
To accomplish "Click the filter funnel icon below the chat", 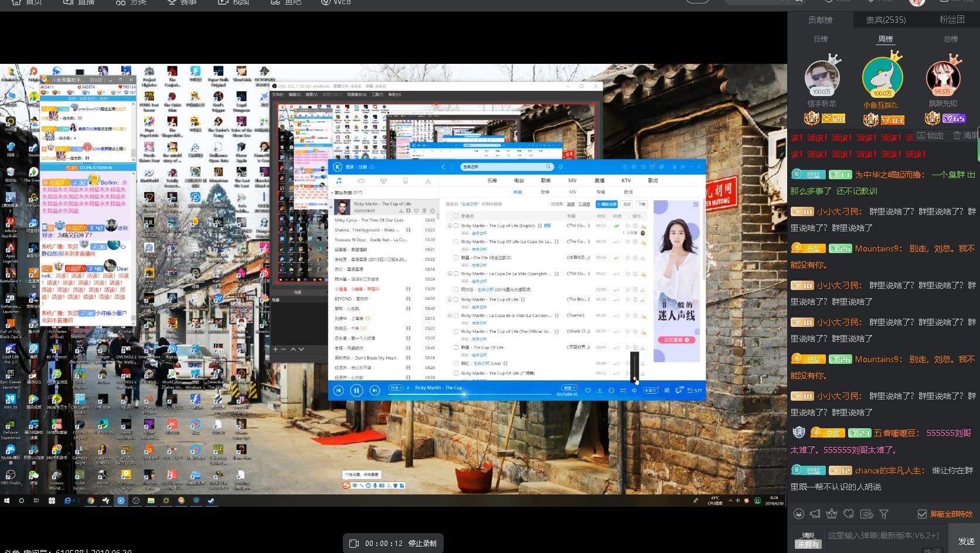I will [884, 514].
